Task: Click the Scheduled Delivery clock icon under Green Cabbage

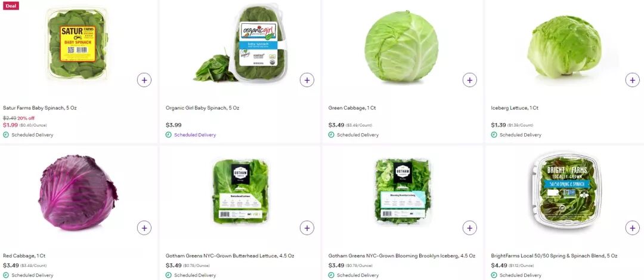Action: coord(331,135)
